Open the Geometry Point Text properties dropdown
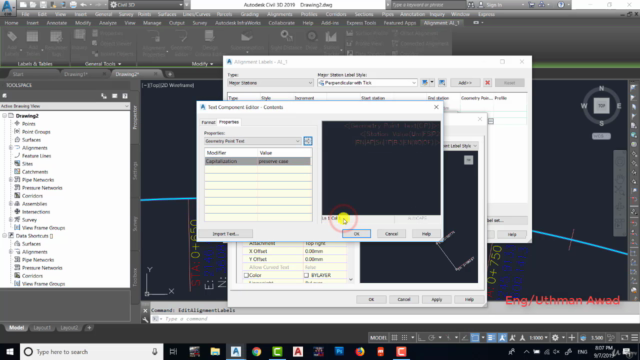The width and height of the screenshot is (640, 360). coord(253,141)
